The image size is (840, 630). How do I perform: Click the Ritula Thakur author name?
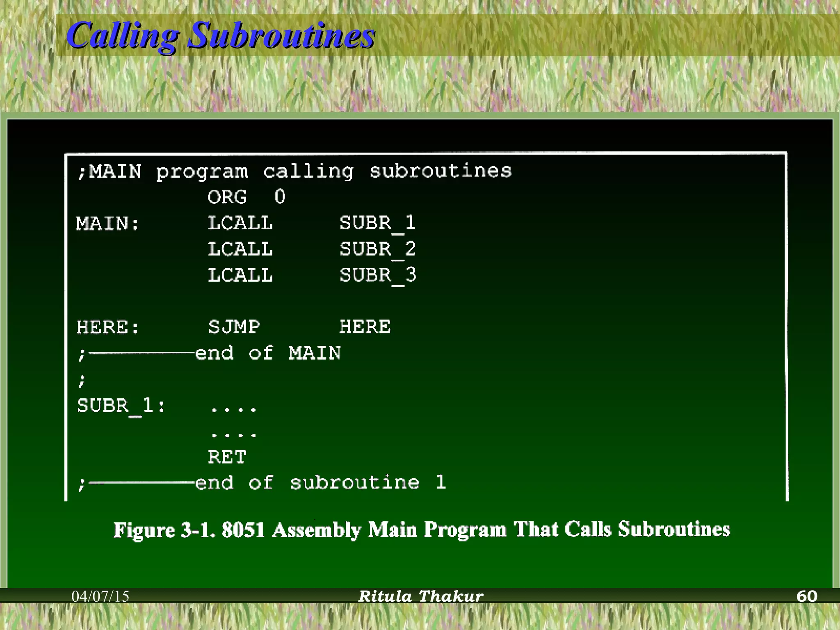pyautogui.click(x=421, y=596)
